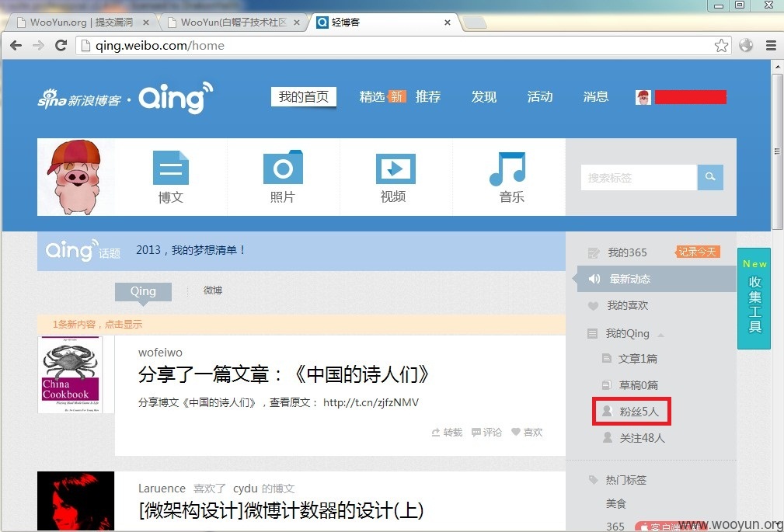Click the browser back arrow
The image size is (784, 532).
point(16,46)
